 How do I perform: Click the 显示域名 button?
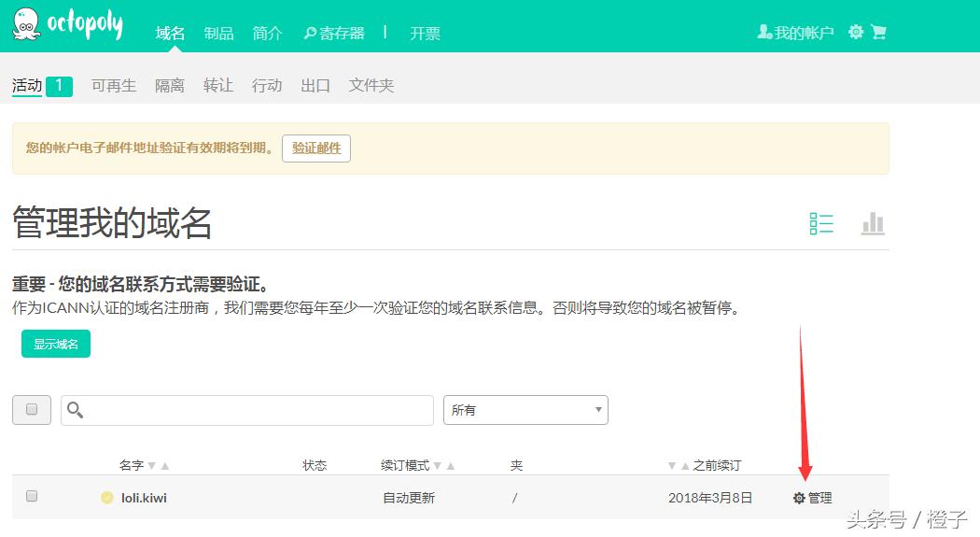pos(56,344)
